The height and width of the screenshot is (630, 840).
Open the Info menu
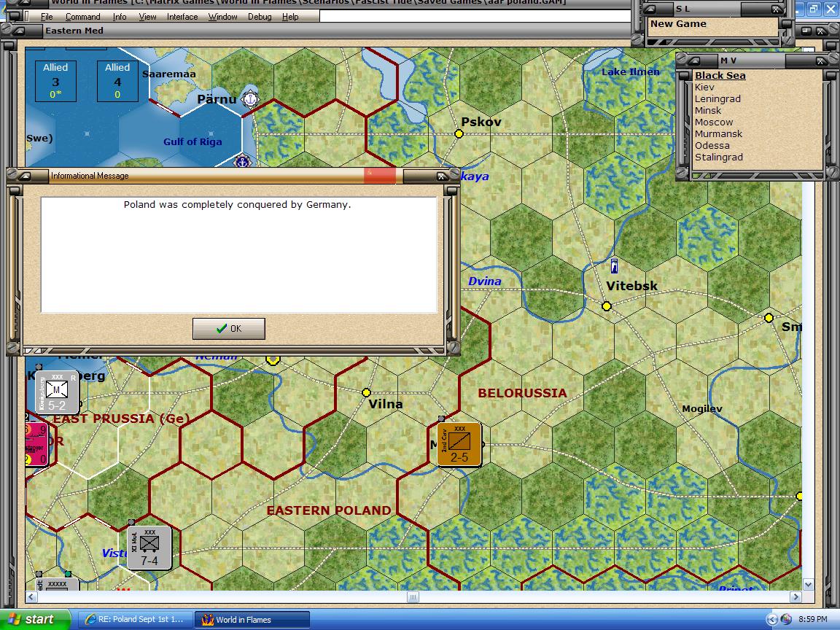point(120,17)
